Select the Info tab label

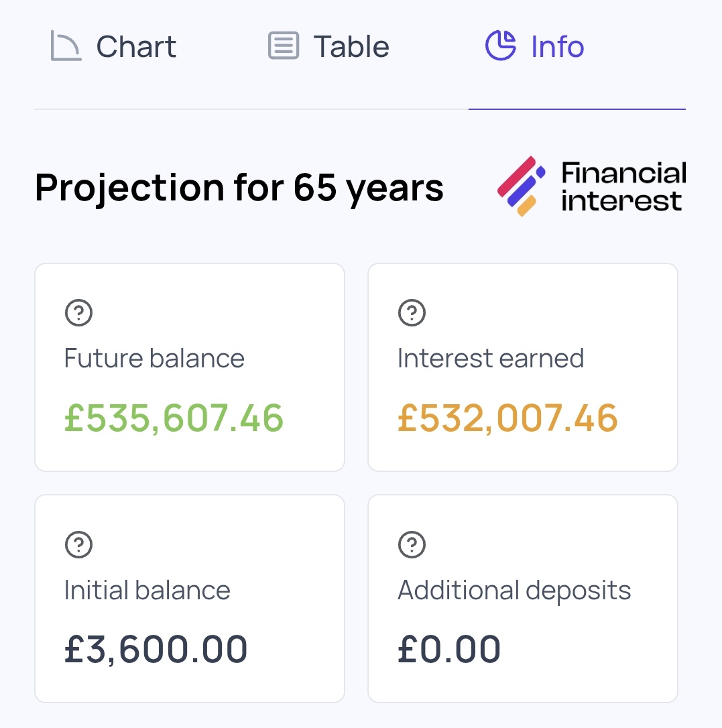click(x=557, y=46)
